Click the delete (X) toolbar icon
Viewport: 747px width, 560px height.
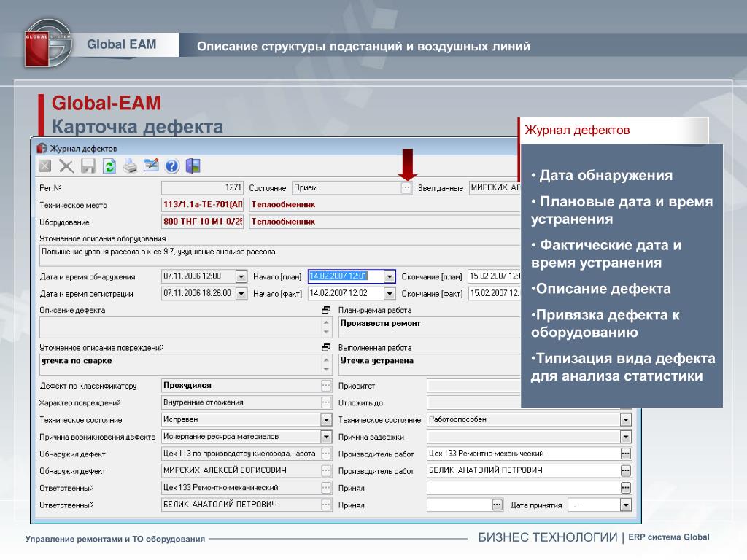click(x=66, y=166)
